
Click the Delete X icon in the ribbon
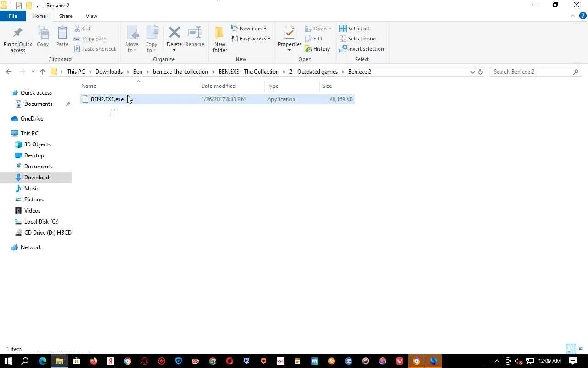tap(174, 33)
